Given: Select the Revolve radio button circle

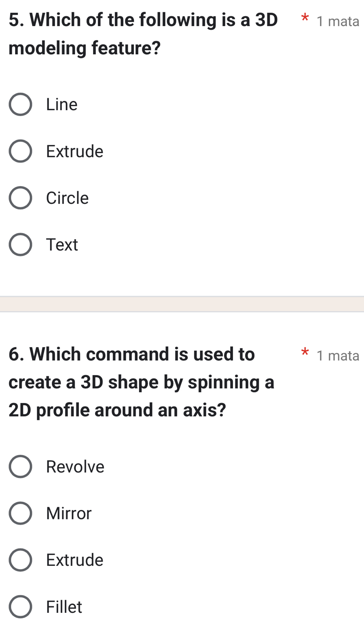Looking at the screenshot, I should coord(20,467).
